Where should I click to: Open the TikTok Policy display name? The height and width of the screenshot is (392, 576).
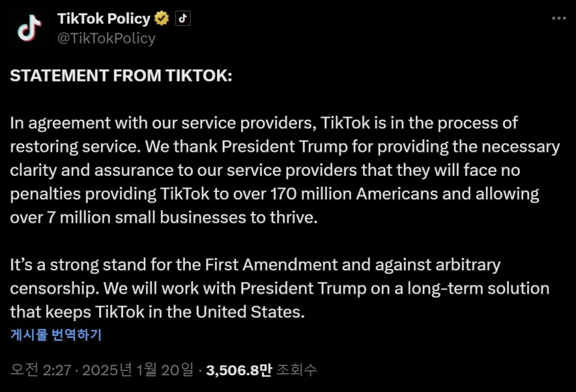pos(104,18)
